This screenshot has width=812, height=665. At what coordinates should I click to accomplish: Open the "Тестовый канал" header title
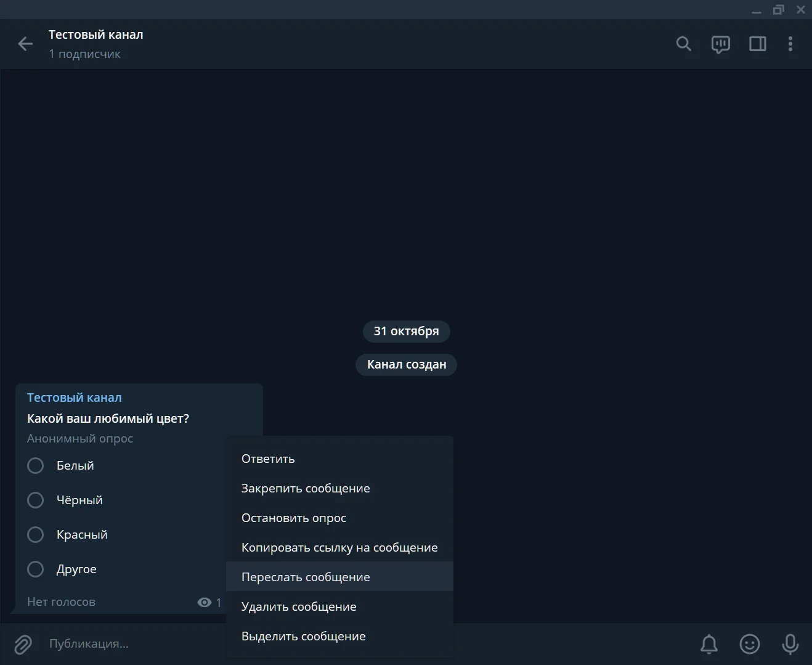(x=96, y=35)
